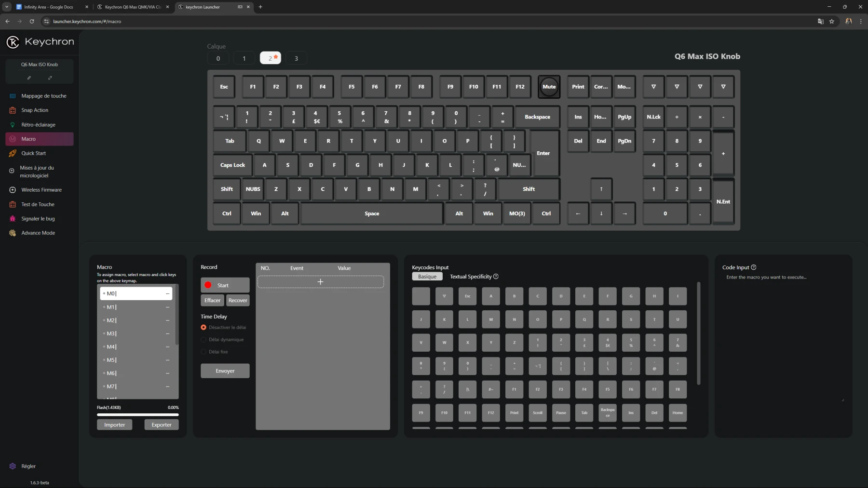Bookmark this page with the star icon

(832, 21)
